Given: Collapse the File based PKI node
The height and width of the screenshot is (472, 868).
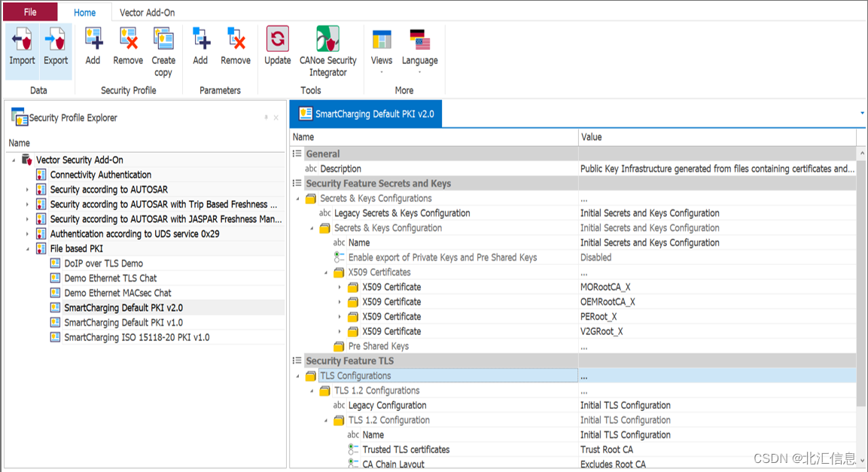Looking at the screenshot, I should click(27, 249).
